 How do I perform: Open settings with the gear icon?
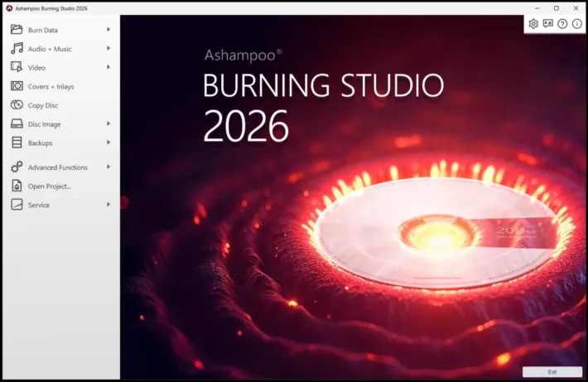click(x=533, y=24)
